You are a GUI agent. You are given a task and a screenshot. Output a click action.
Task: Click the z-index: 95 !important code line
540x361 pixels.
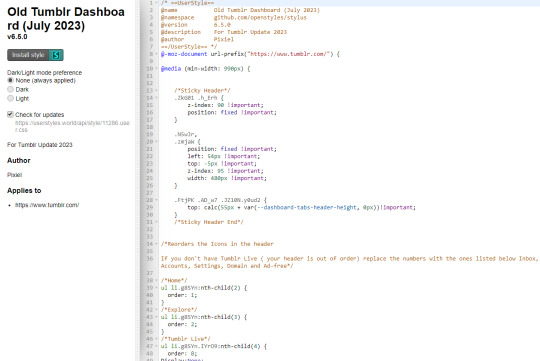pos(226,171)
